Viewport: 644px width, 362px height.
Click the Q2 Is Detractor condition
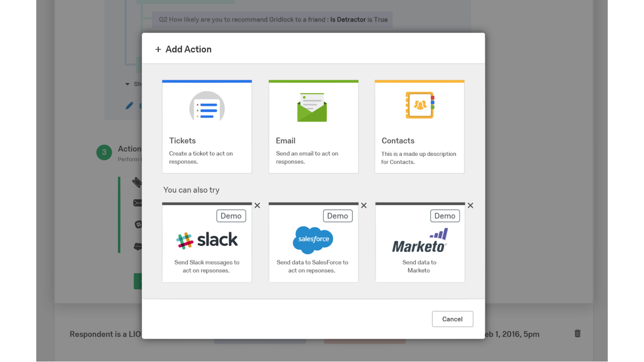(x=272, y=20)
